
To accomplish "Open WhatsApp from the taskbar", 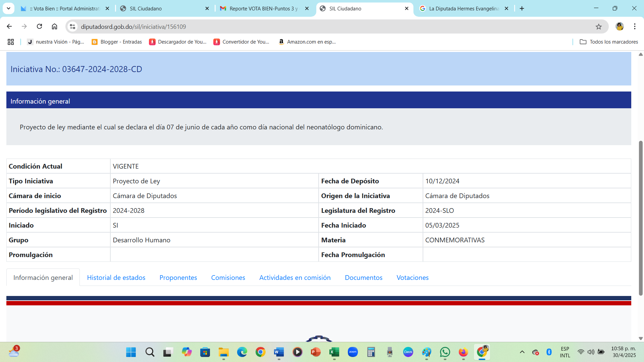I will click(445, 352).
